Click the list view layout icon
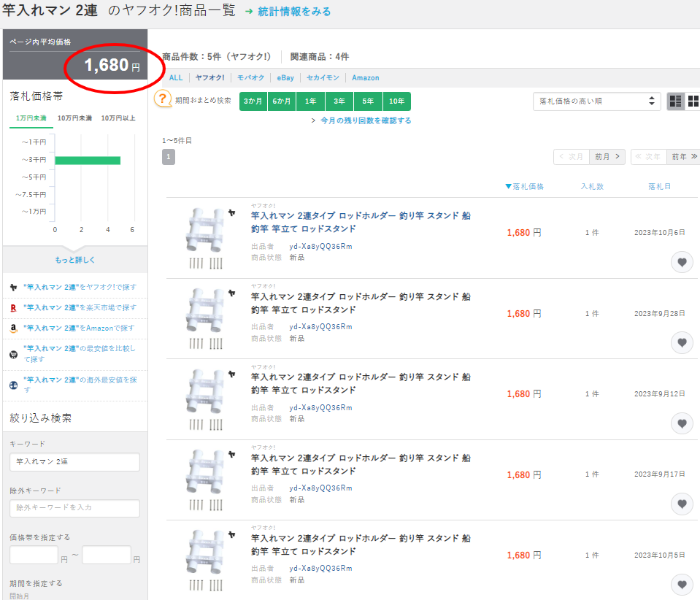Image resolution: width=700 pixels, height=600 pixels. point(676,101)
